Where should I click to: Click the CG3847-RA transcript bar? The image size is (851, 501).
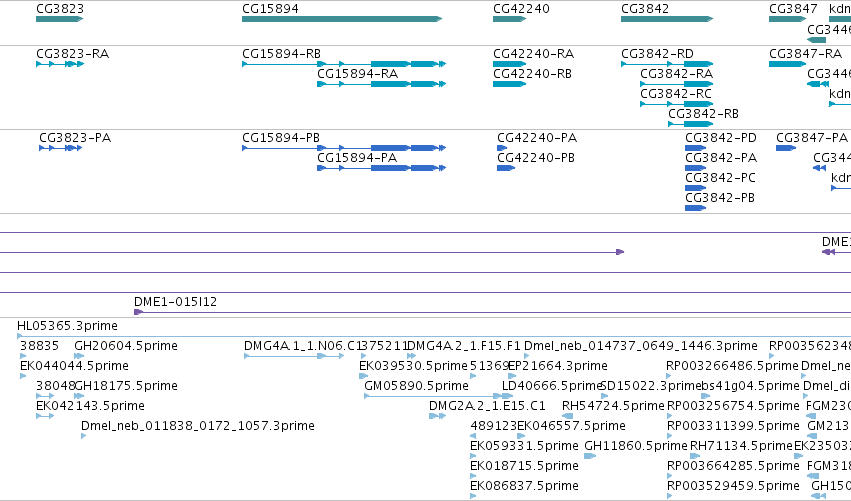788,64
